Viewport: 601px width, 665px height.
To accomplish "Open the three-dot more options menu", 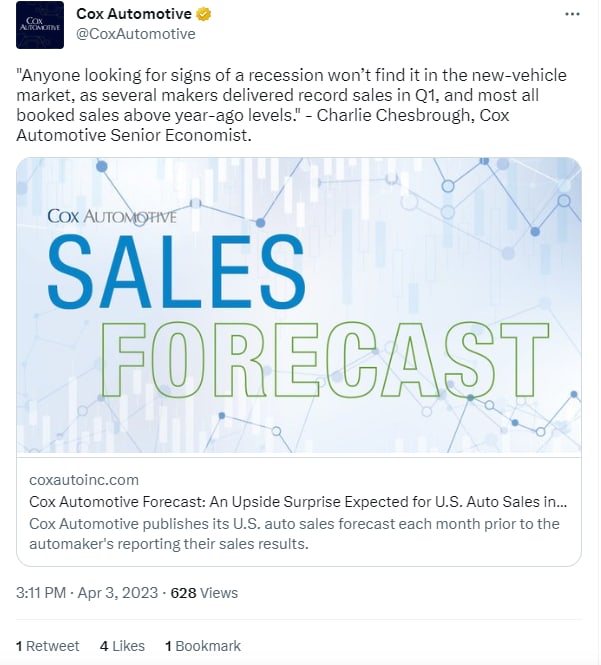I will coord(572,15).
